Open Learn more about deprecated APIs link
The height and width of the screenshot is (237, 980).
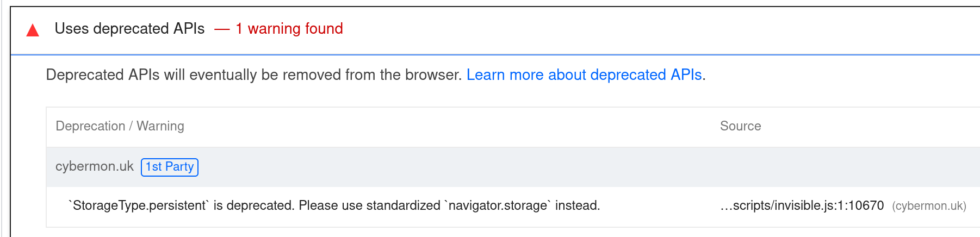tap(584, 75)
